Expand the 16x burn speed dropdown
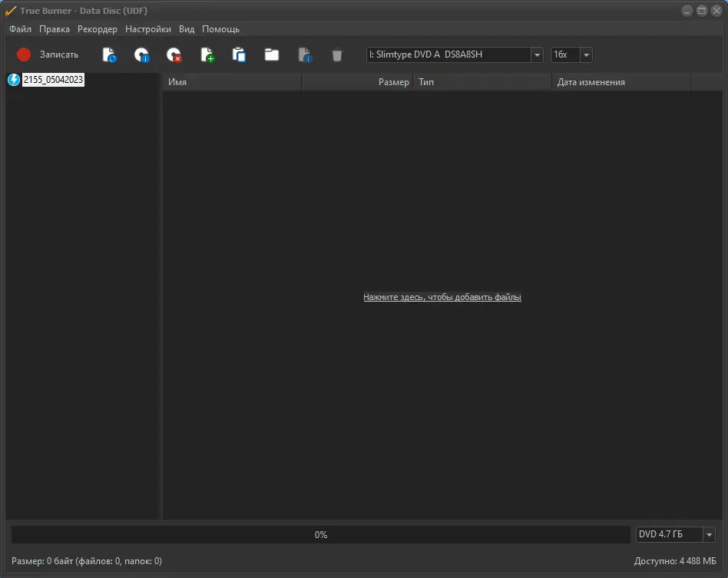The width and height of the screenshot is (728, 578). 587,54
